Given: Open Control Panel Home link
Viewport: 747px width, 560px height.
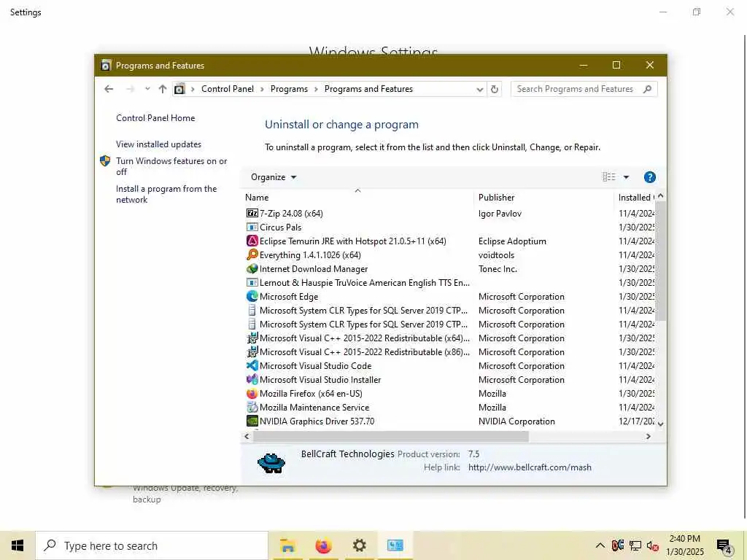Looking at the screenshot, I should (x=155, y=118).
